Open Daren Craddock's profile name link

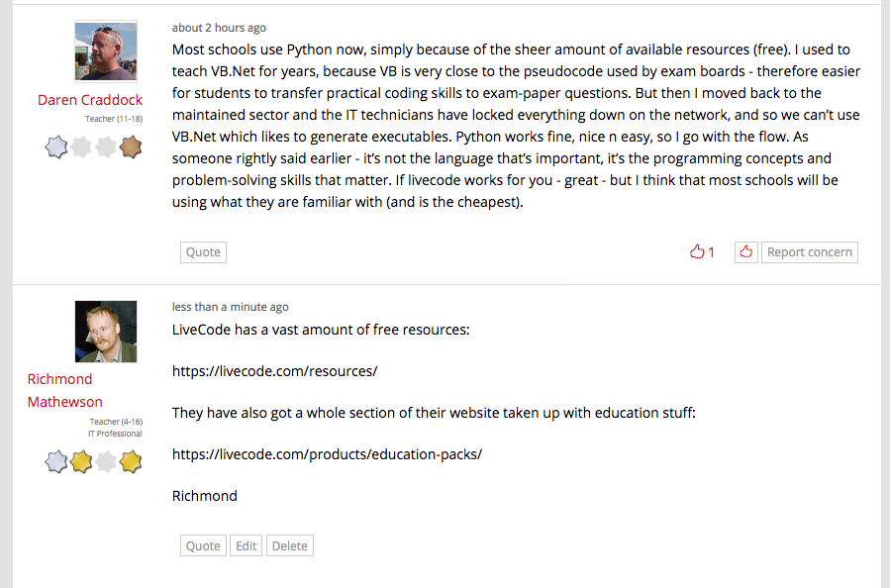[90, 100]
